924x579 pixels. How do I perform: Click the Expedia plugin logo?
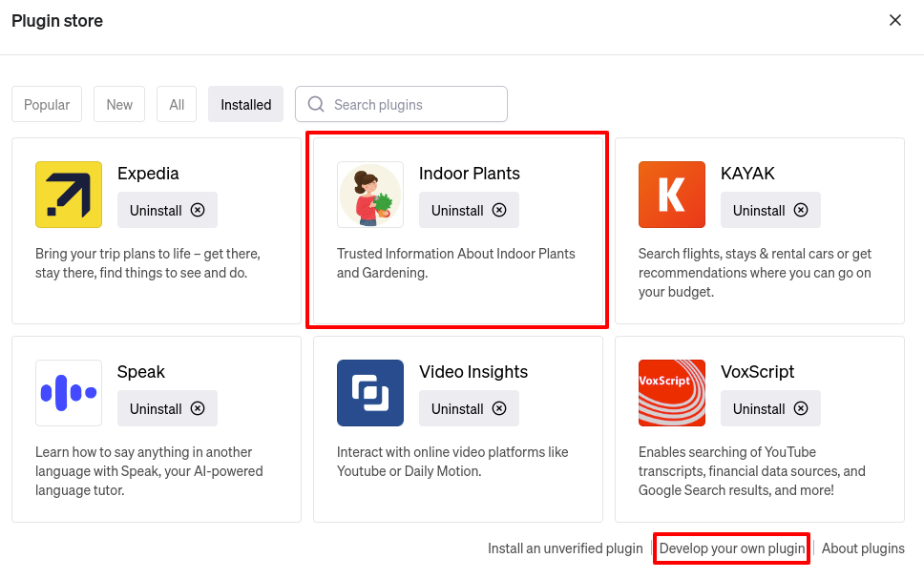click(x=69, y=195)
